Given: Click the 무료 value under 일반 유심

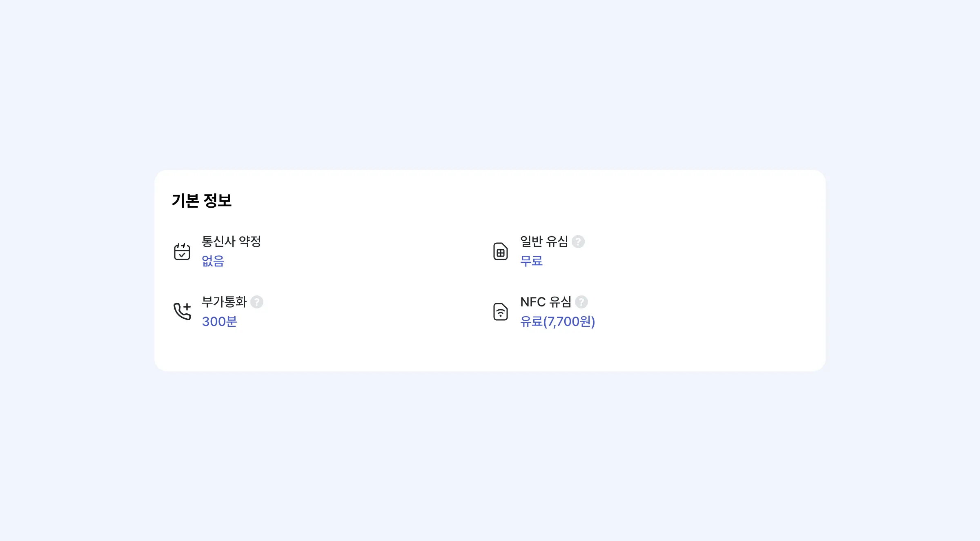Looking at the screenshot, I should coord(531,261).
